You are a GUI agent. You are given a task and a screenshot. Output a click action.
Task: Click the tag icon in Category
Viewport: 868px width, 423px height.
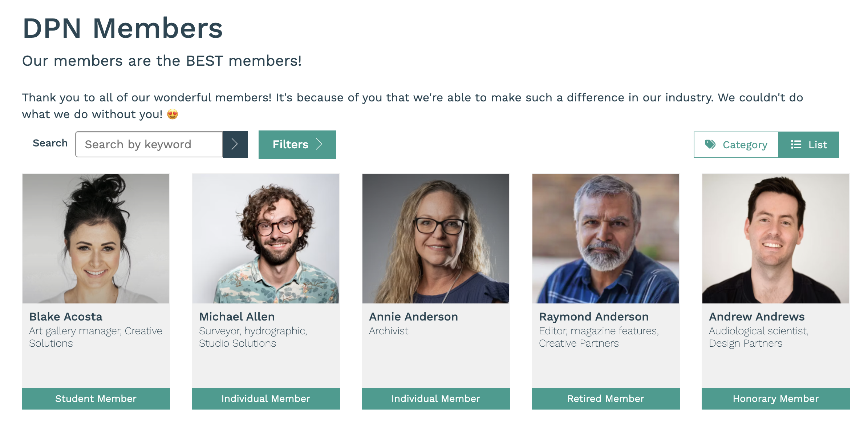[710, 144]
